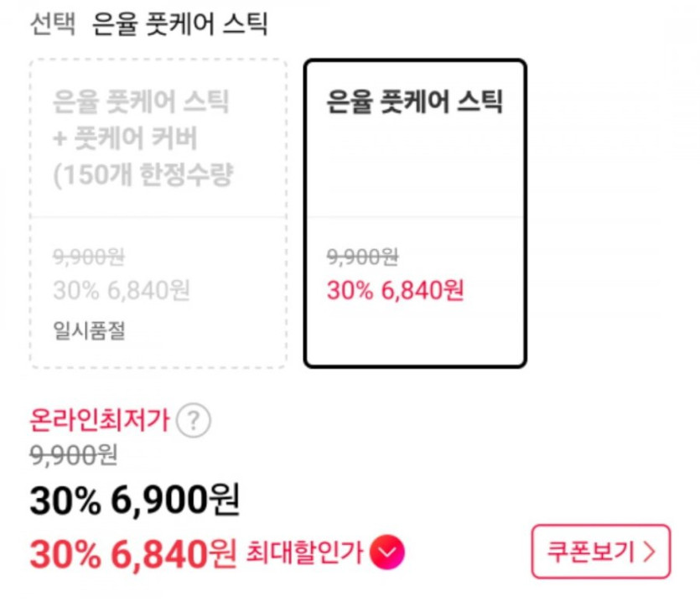
Task: Click the 150개 한정수량 text in the bundle card
Action: pyautogui.click(x=143, y=176)
